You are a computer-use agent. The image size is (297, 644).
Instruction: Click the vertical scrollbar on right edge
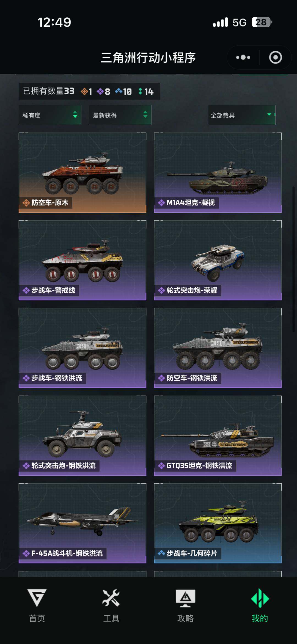(x=293, y=259)
